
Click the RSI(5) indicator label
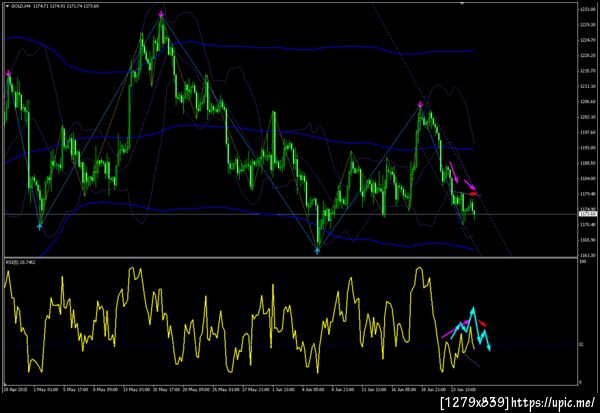[x=21, y=262]
